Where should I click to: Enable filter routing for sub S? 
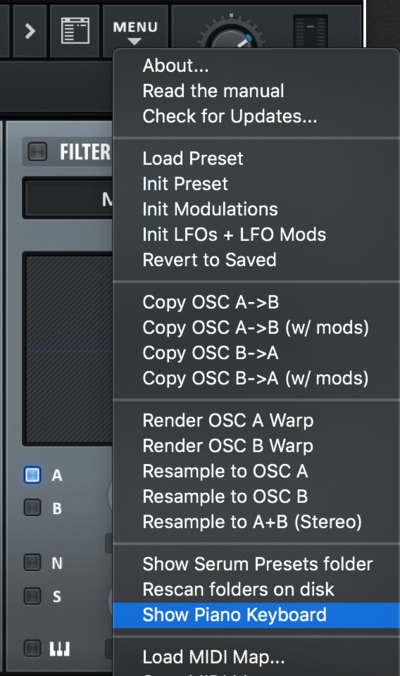(x=32, y=596)
